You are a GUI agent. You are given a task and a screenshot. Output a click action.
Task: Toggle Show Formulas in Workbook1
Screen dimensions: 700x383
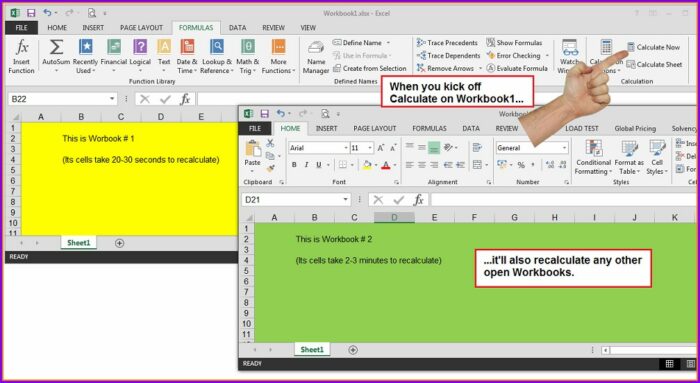pos(514,43)
